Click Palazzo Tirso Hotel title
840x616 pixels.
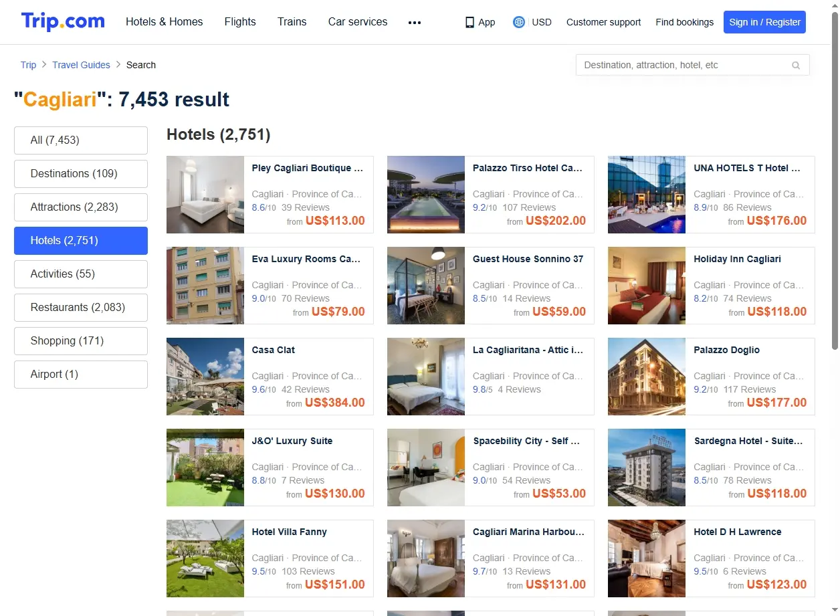click(x=528, y=168)
